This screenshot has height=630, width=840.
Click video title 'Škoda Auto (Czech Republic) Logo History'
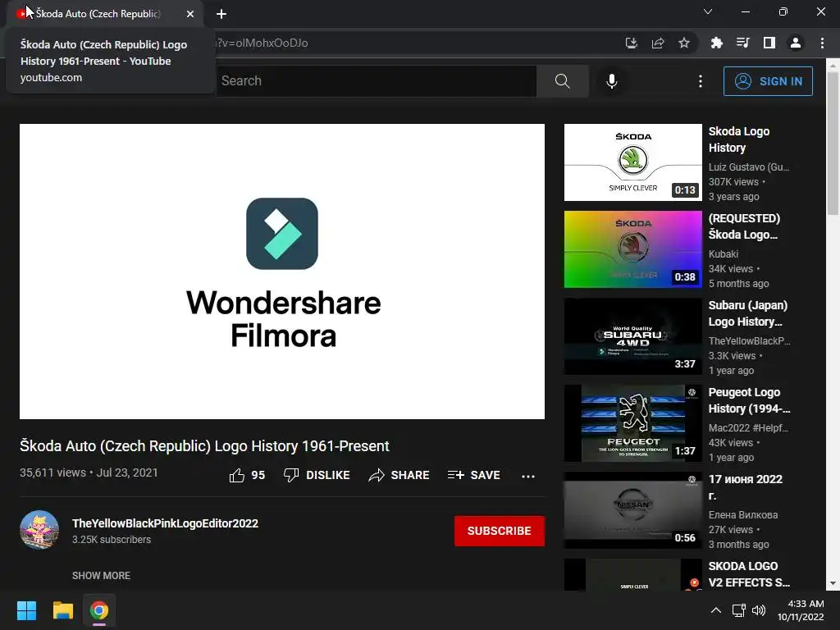tap(204, 445)
